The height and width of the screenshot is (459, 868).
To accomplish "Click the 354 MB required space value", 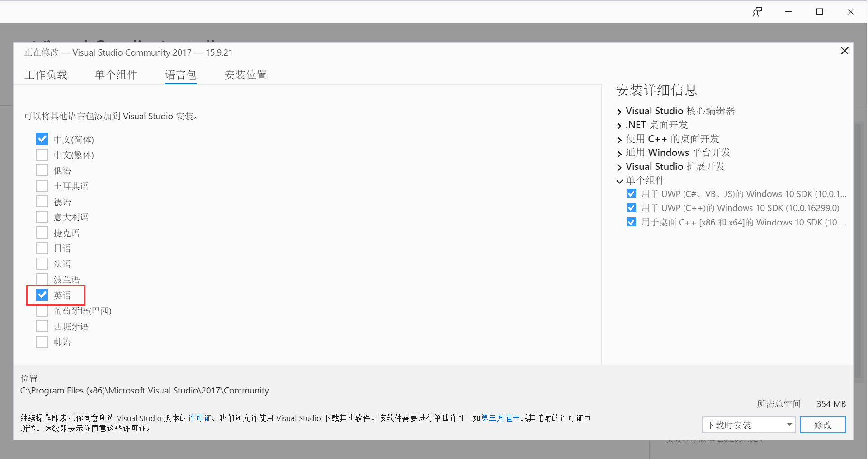I will 831,404.
